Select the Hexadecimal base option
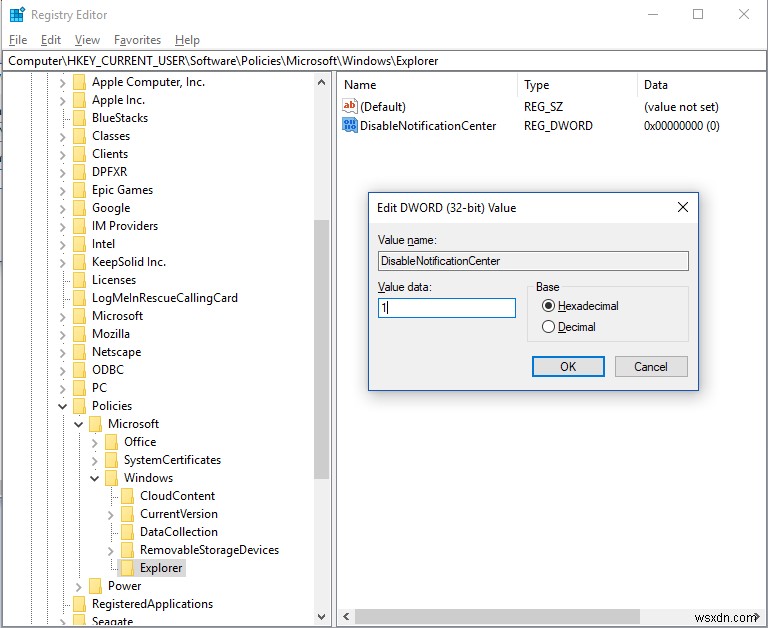768x628 pixels. [580, 306]
